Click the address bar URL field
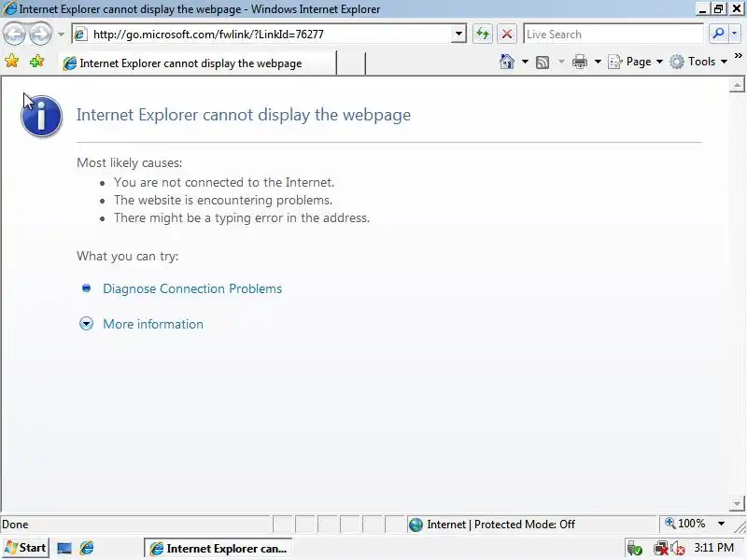Viewport: 747px width, 560px height. (x=270, y=35)
